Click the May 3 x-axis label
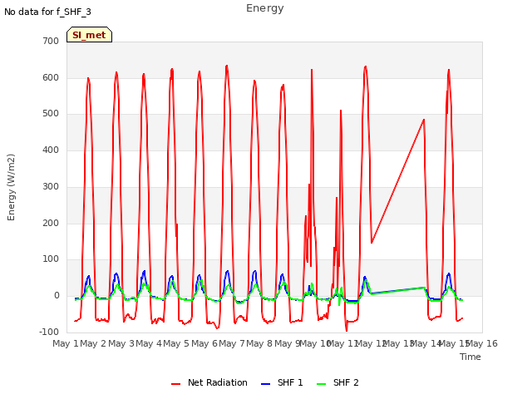The height and width of the screenshot is (399, 532). pos(121,343)
